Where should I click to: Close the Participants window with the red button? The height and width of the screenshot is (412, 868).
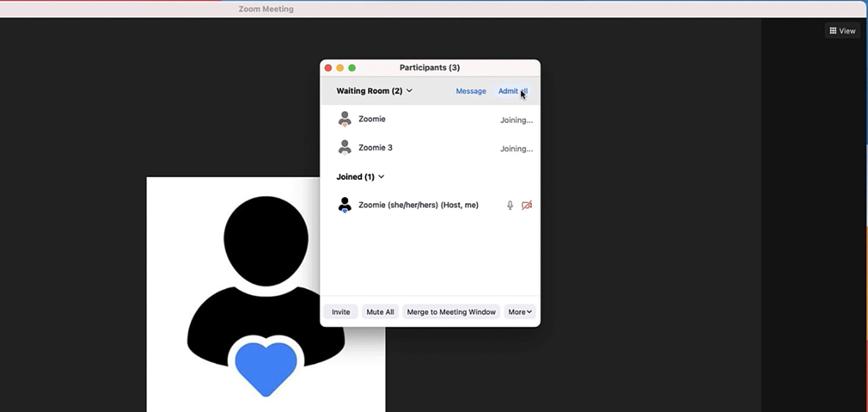point(328,68)
